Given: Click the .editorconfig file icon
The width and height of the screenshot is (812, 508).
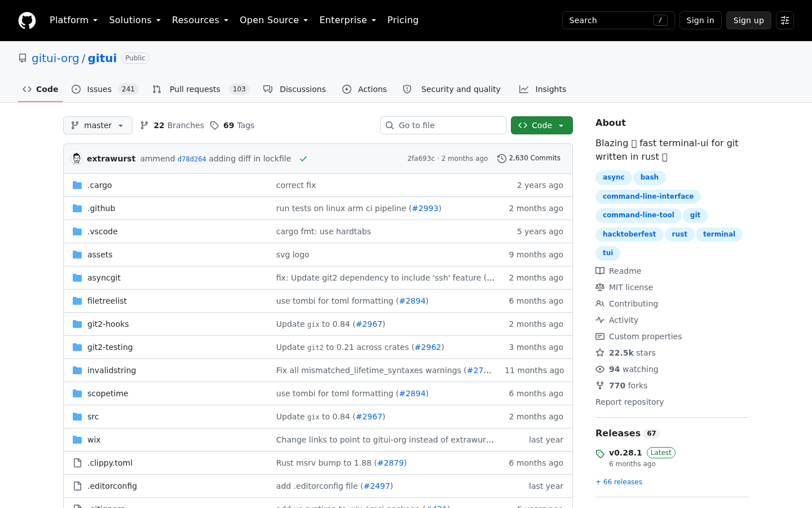Looking at the screenshot, I should (x=77, y=486).
